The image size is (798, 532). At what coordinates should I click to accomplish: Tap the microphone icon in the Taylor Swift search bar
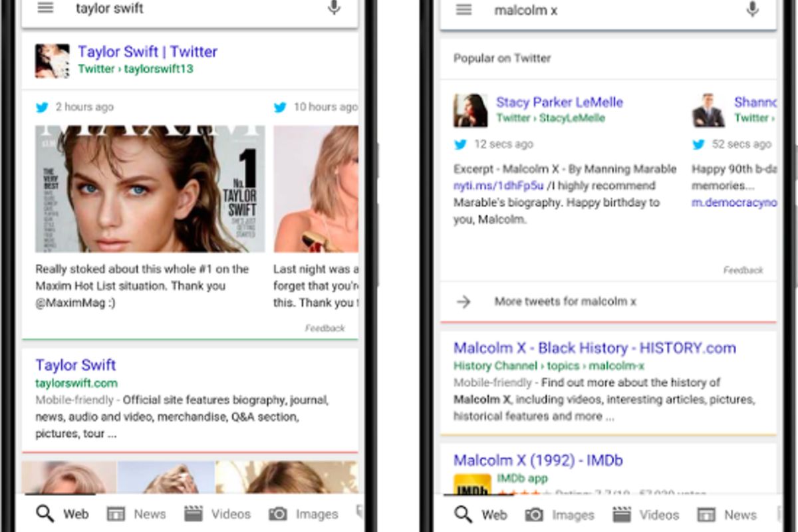pos(333,7)
